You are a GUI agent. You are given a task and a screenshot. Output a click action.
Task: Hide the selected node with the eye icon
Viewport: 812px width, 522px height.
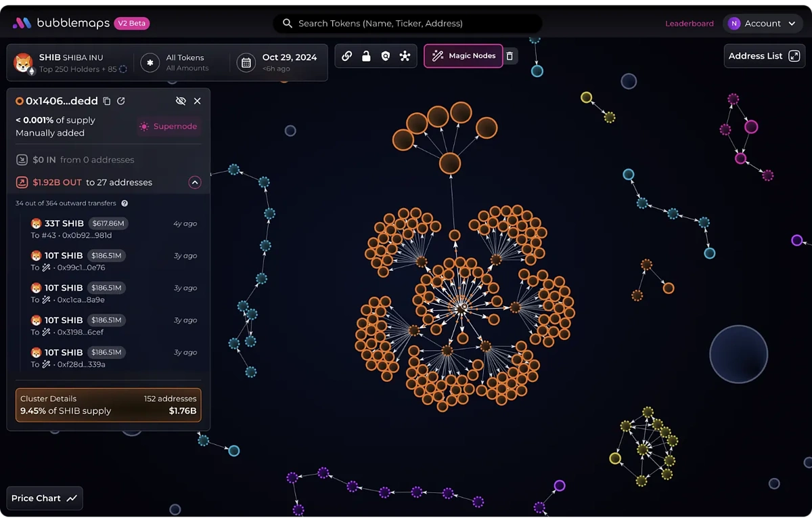coord(181,100)
